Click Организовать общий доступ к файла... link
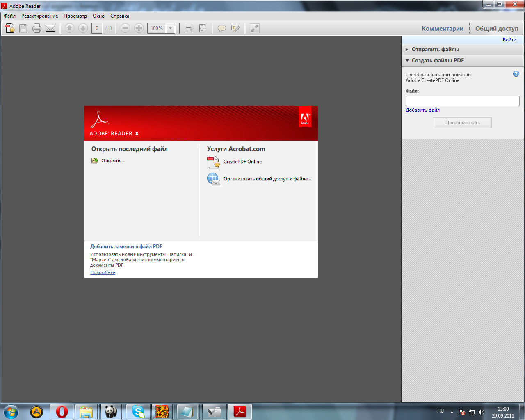Viewport: 525px width, 420px height. (x=267, y=179)
